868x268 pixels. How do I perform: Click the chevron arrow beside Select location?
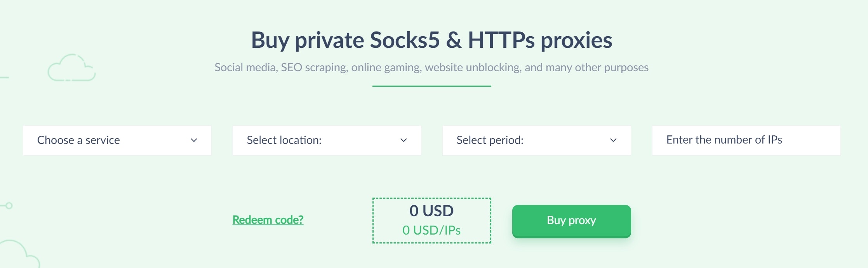pyautogui.click(x=404, y=140)
